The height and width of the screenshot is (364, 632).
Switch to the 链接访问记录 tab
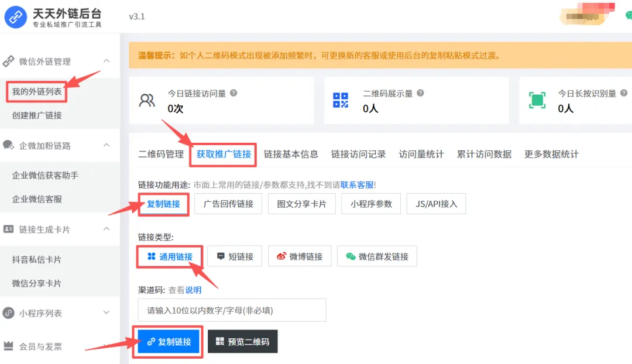[x=358, y=154]
